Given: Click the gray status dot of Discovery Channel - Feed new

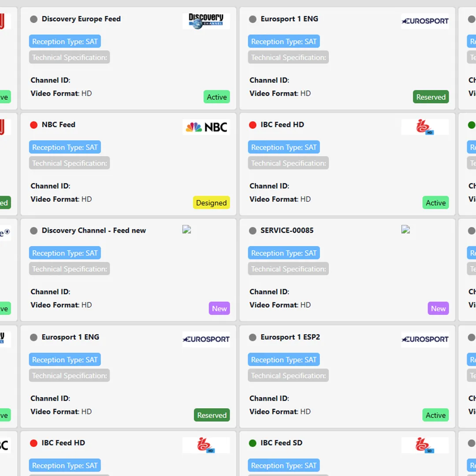Looking at the screenshot, I should pyautogui.click(x=33, y=231).
